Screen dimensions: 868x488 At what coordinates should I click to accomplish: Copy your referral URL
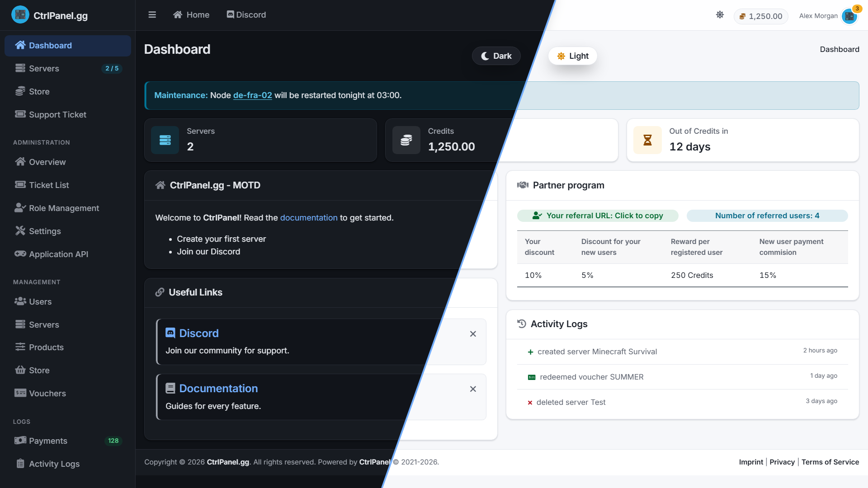pyautogui.click(x=598, y=216)
